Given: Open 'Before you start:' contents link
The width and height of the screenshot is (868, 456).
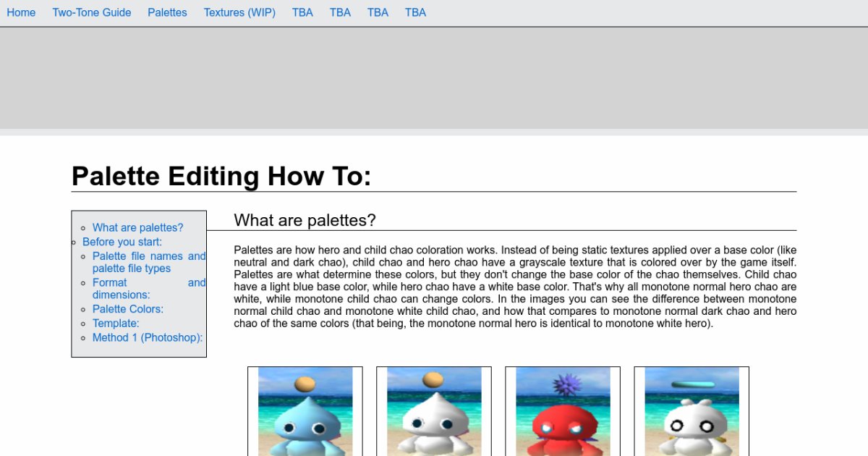Looking at the screenshot, I should click(122, 242).
